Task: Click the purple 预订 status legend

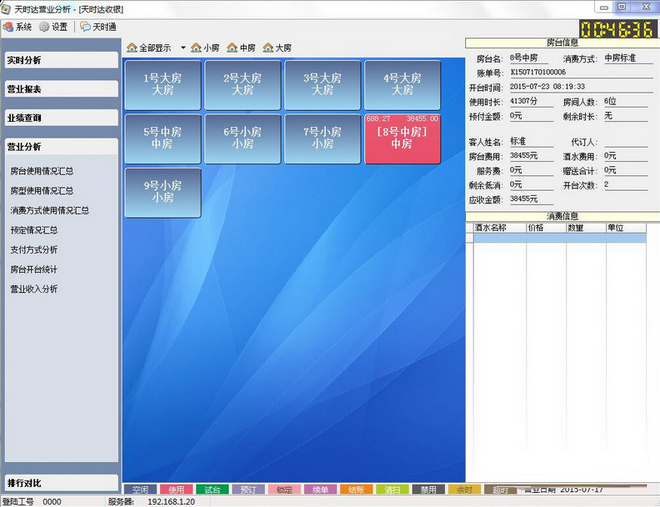Action: click(248, 490)
